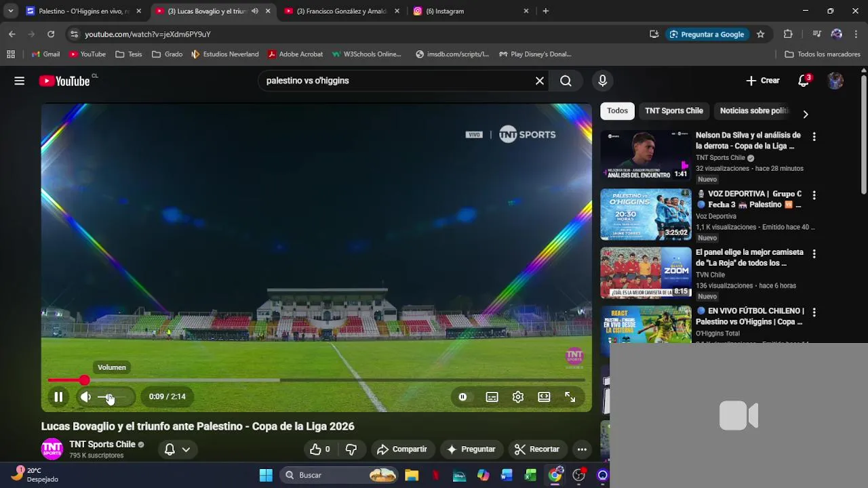868x488 pixels.
Task: Open a new browser tab
Action: point(546,11)
